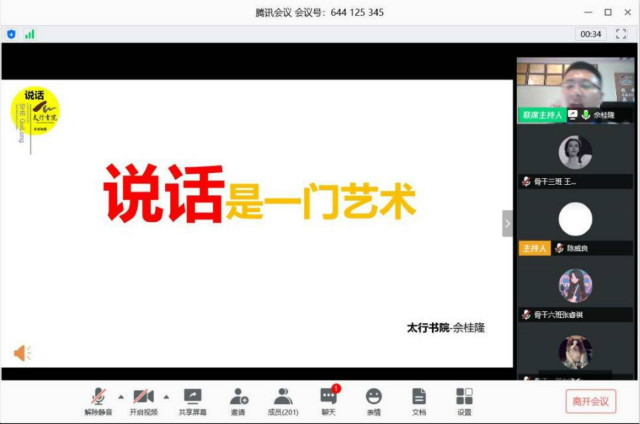Open the emoji reactions (表情) icon

373,402
